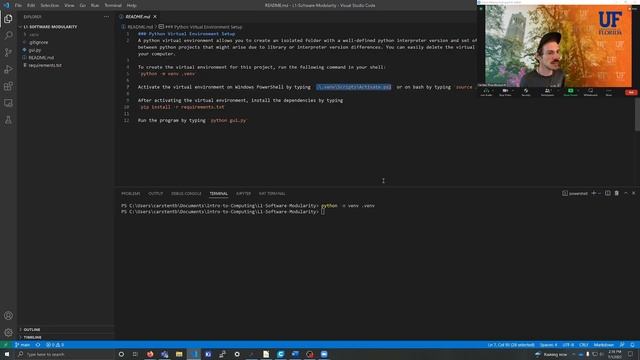Click the main branch status bar item
This screenshot has width=640, height=360.
22,345
